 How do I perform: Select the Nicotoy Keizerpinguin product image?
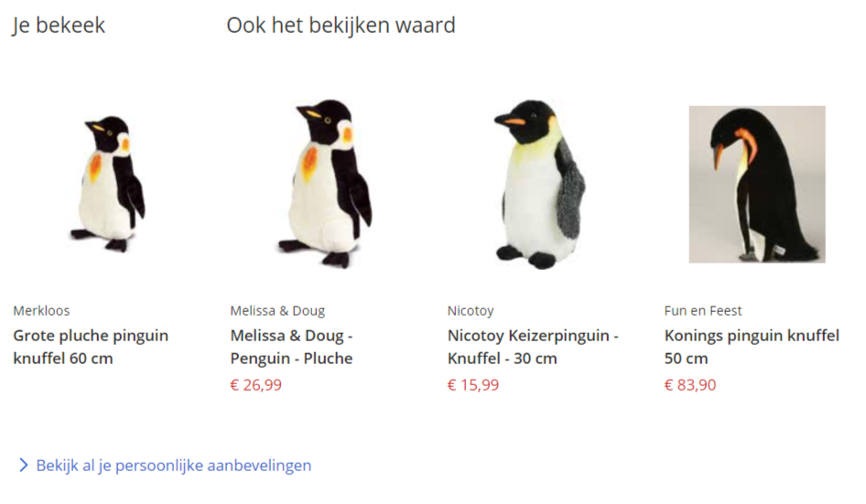(x=541, y=185)
